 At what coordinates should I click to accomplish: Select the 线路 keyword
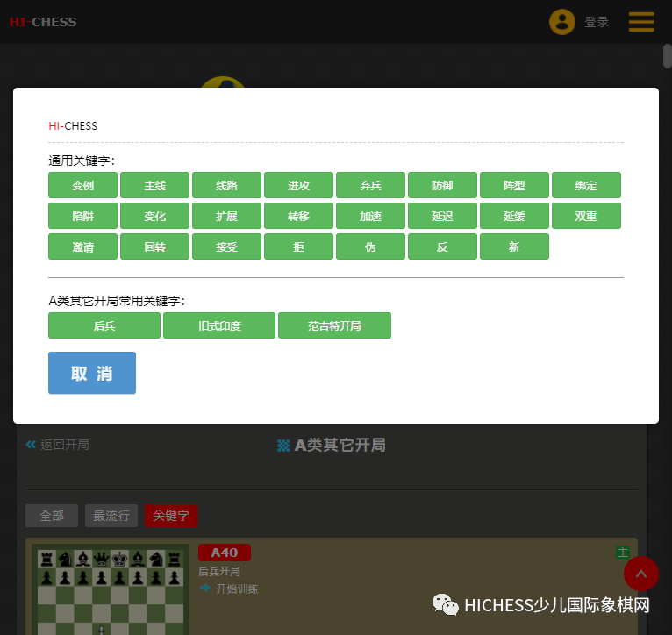click(226, 185)
